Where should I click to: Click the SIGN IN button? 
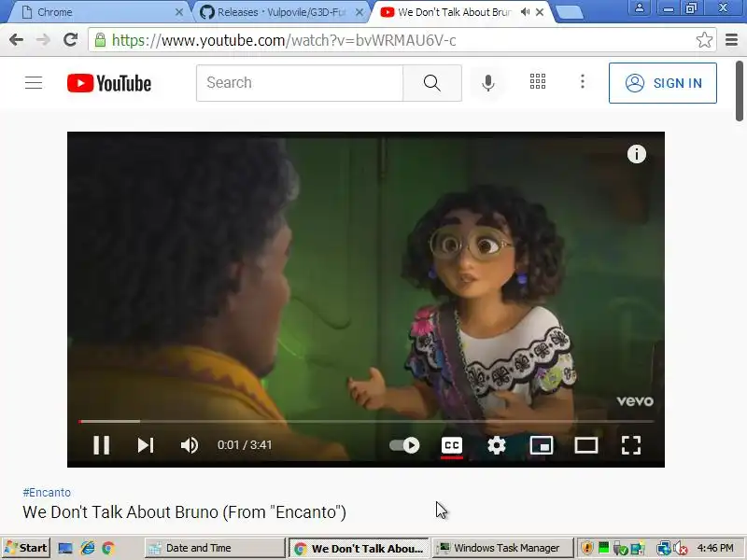pos(663,83)
